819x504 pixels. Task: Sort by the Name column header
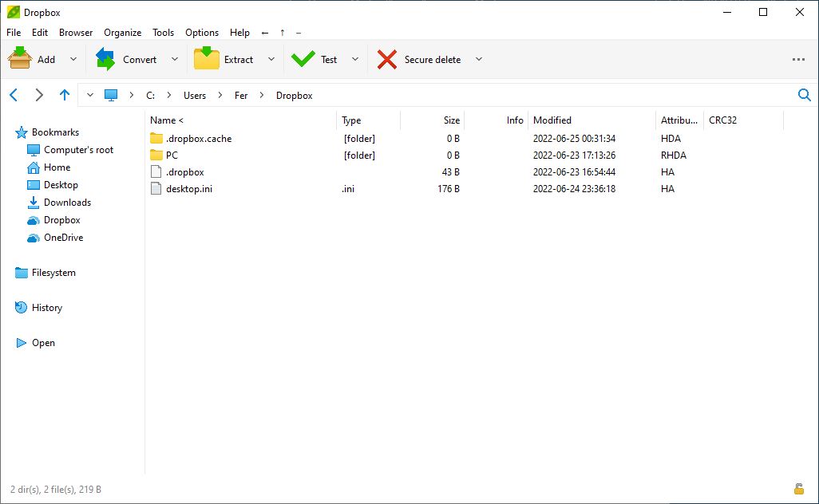click(x=241, y=120)
